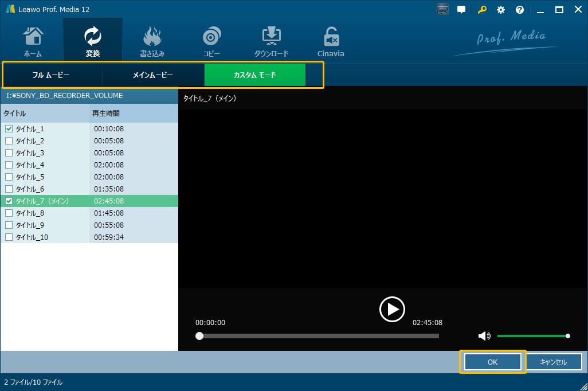Maximize the Leawo Prof. Media window
The height and width of the screenshot is (391, 588).
559,10
